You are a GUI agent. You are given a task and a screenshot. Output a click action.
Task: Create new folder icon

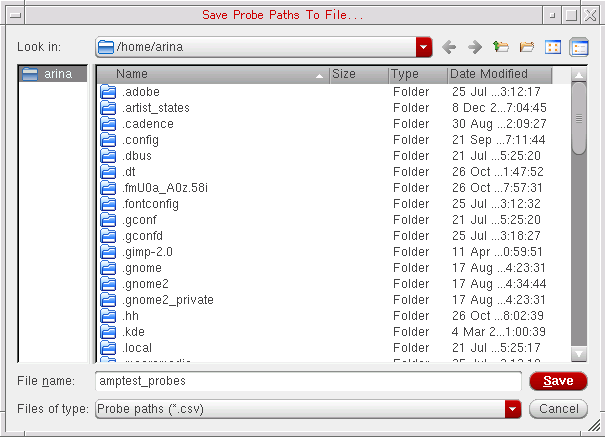527,47
